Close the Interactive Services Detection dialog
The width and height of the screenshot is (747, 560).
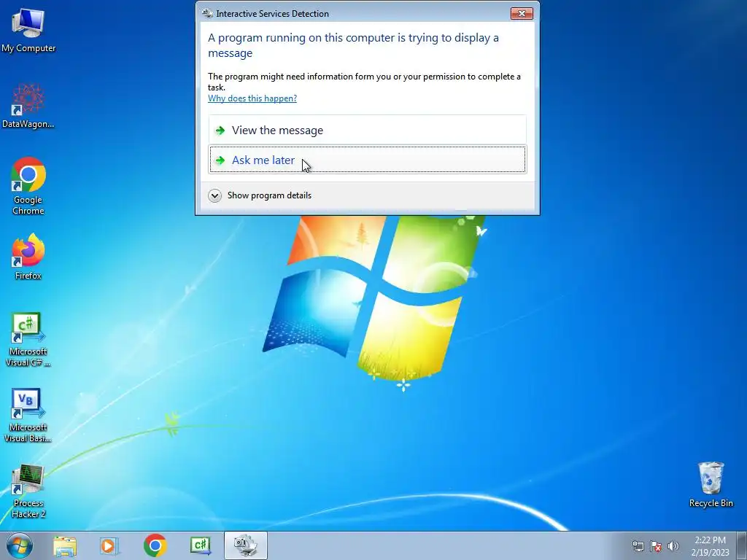click(522, 13)
